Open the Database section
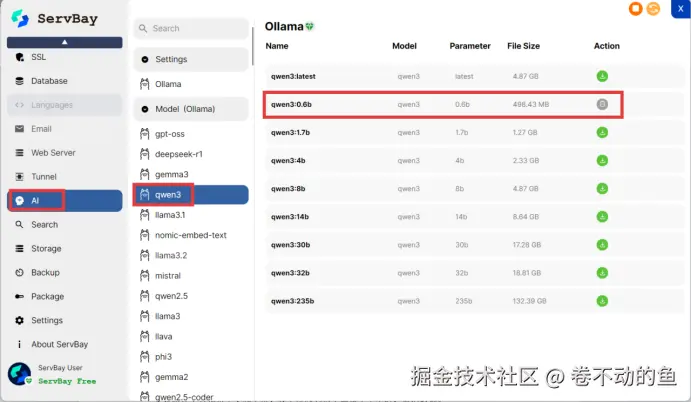Screen dimensions: 691x402 point(65,81)
